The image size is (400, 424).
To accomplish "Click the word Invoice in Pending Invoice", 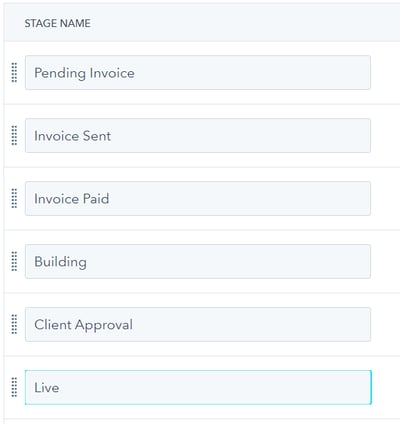I will tap(112, 73).
